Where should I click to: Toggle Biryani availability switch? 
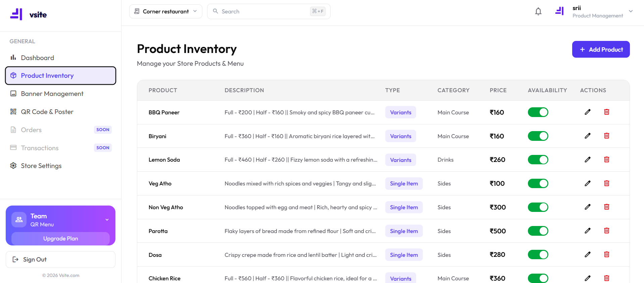[538, 136]
